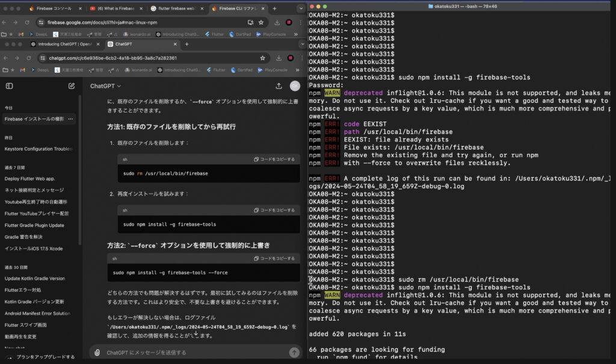Click the scroll-to-bottom arrow in the chat

[196, 333]
